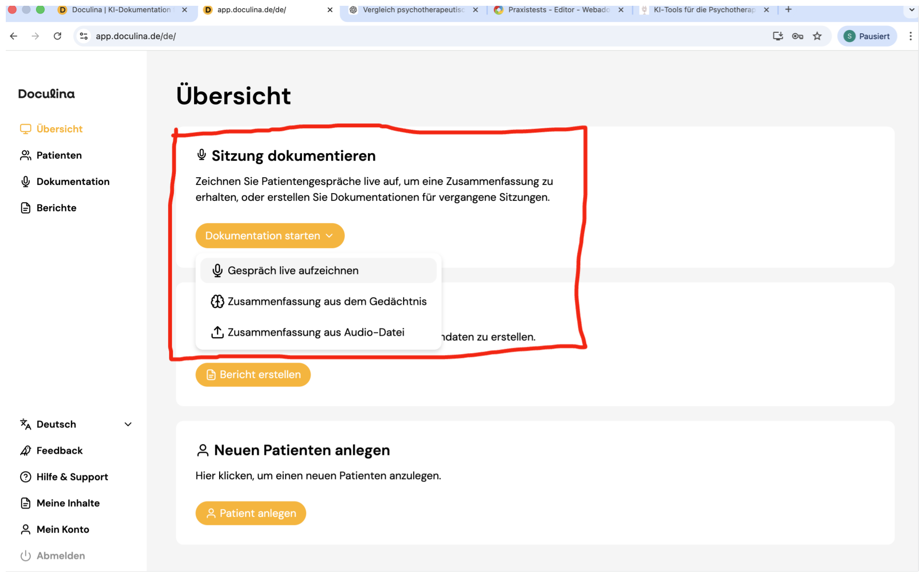Click the upload icon for Audio-Datei
Image resolution: width=924 pixels, height=577 pixels.
point(218,332)
